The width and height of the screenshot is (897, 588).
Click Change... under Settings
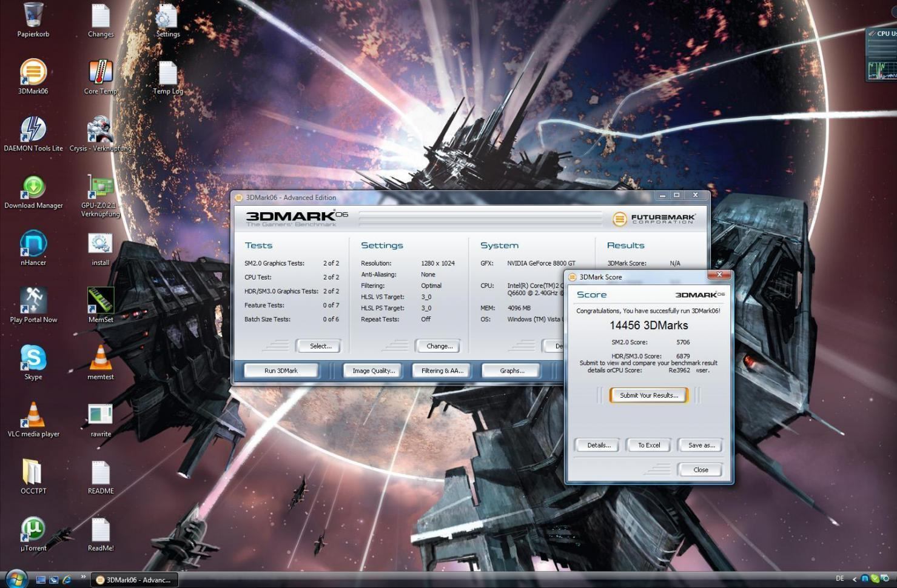pos(439,346)
